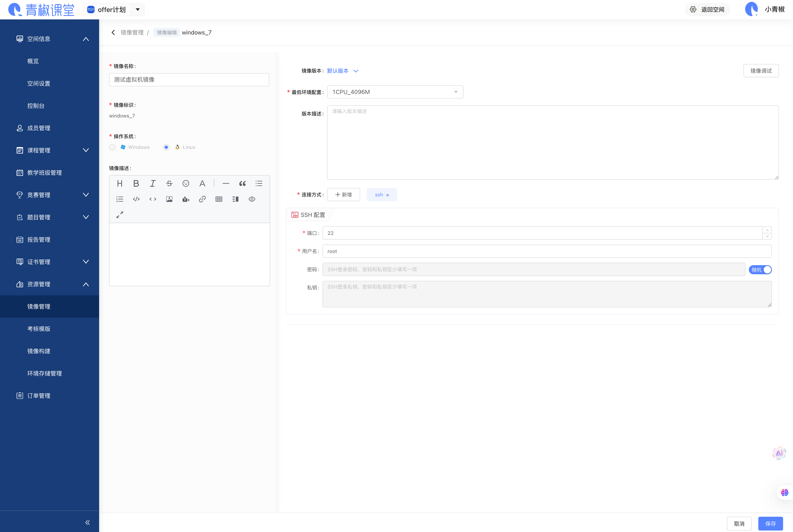Insert a link using chain icon
This screenshot has height=532, width=793.
click(202, 199)
